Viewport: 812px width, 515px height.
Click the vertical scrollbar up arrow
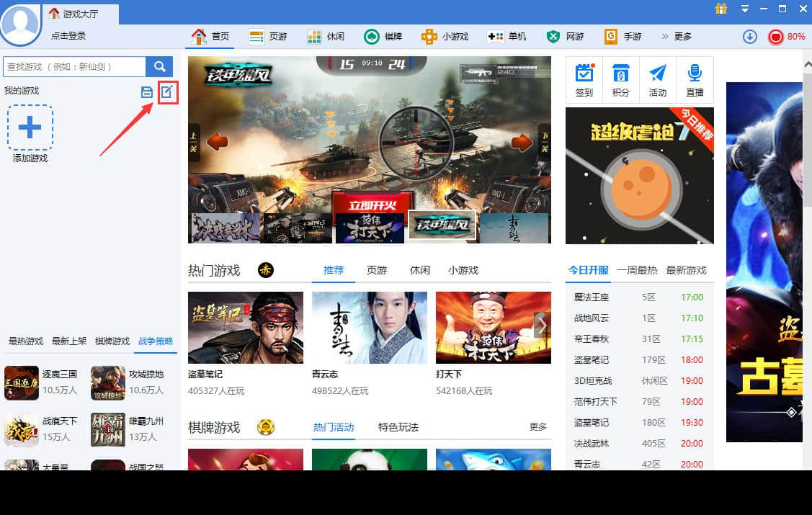pos(808,65)
